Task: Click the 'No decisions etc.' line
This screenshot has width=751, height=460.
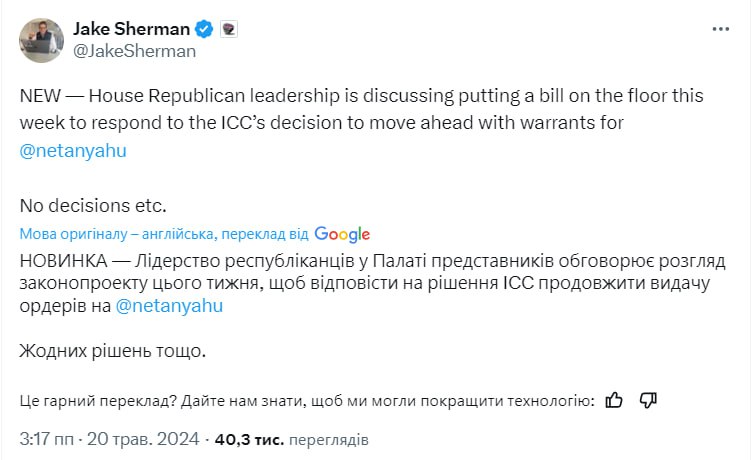Action: pyautogui.click(x=92, y=205)
